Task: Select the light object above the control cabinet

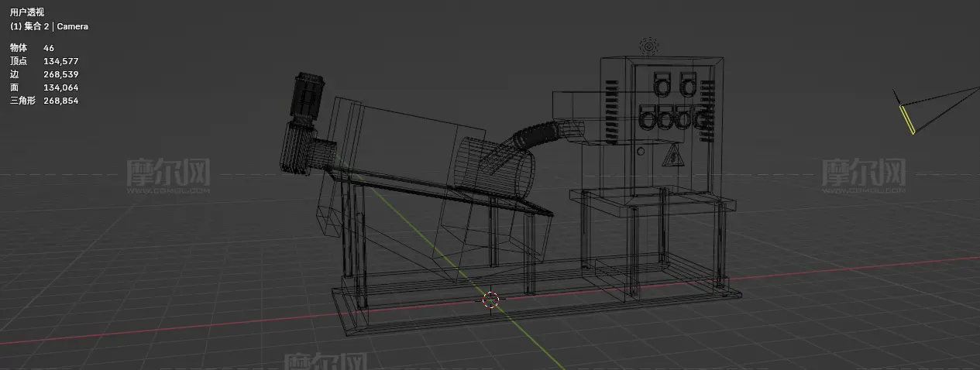Action: (x=648, y=46)
